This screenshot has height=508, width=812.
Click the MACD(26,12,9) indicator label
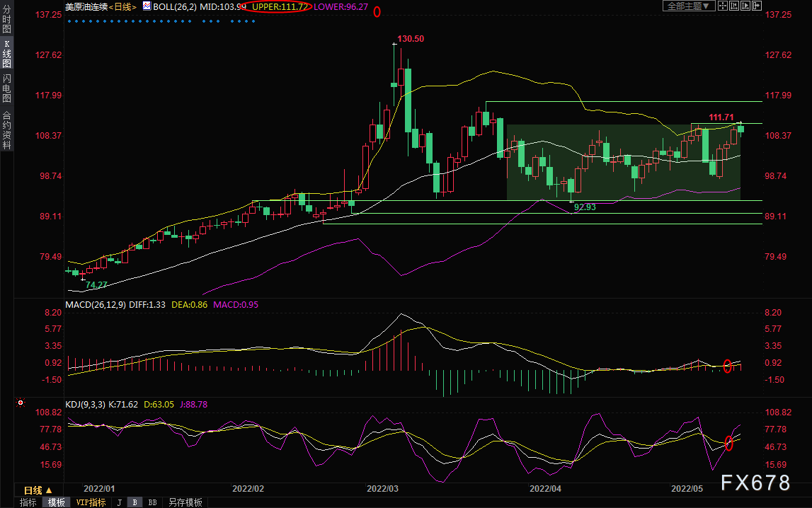[x=96, y=305]
